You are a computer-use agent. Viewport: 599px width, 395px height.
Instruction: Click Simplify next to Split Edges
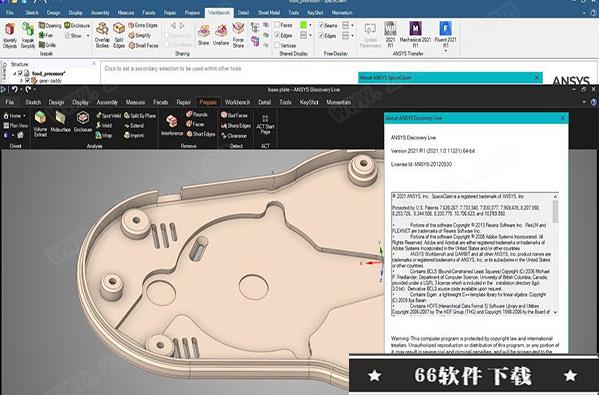click(x=139, y=35)
